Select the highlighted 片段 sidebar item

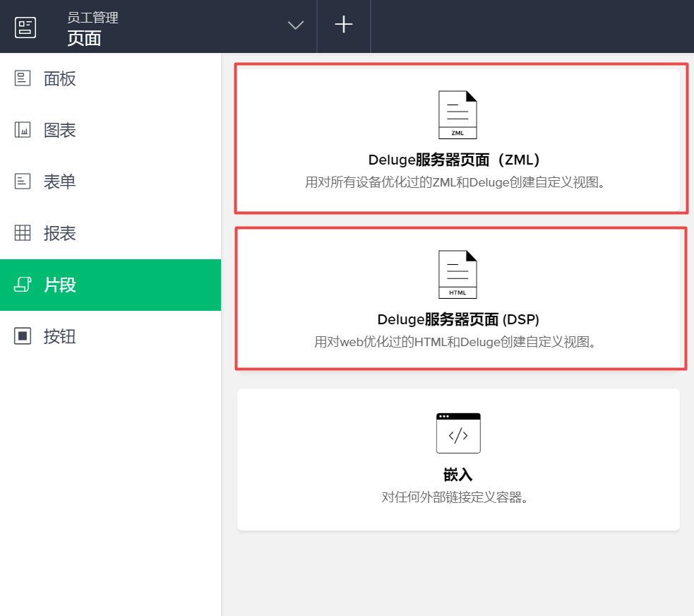pos(60,285)
